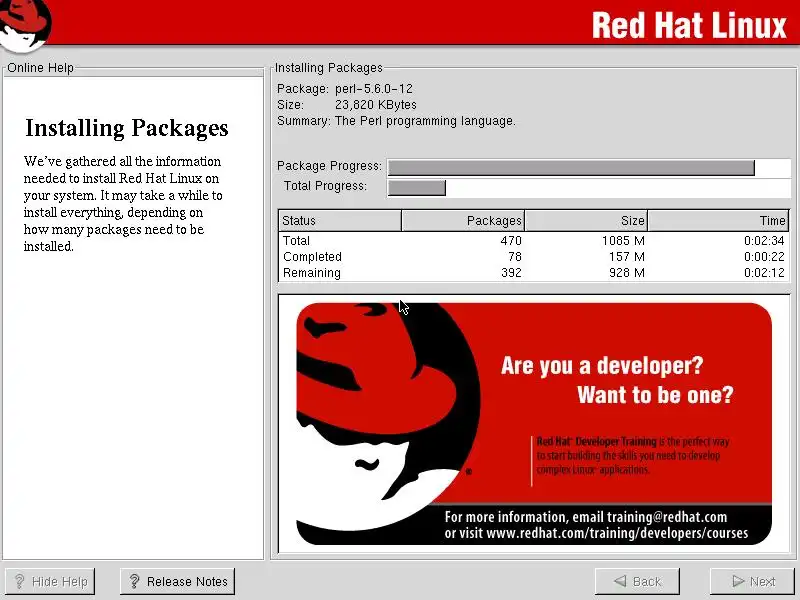
Task: Select the Size column header
Action: (x=586, y=220)
